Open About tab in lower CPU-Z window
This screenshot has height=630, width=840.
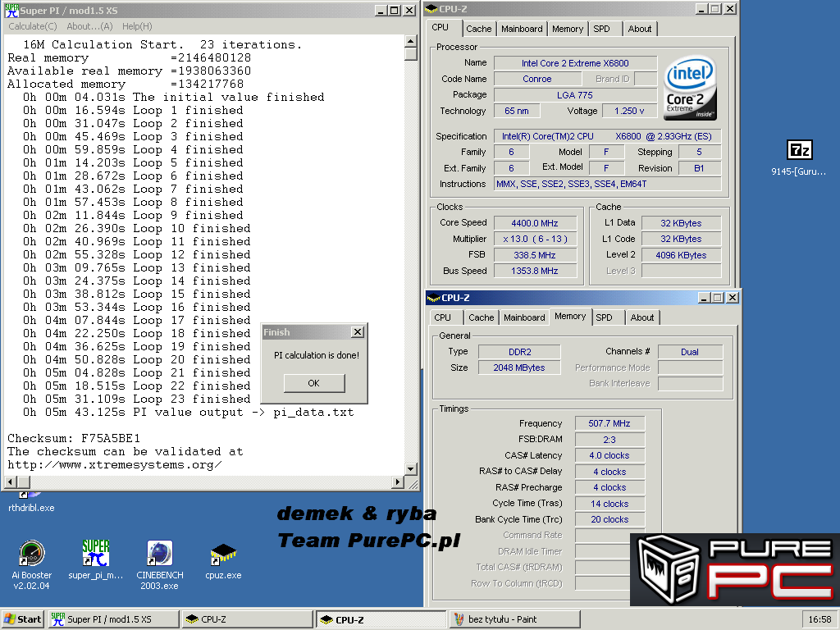pos(641,317)
